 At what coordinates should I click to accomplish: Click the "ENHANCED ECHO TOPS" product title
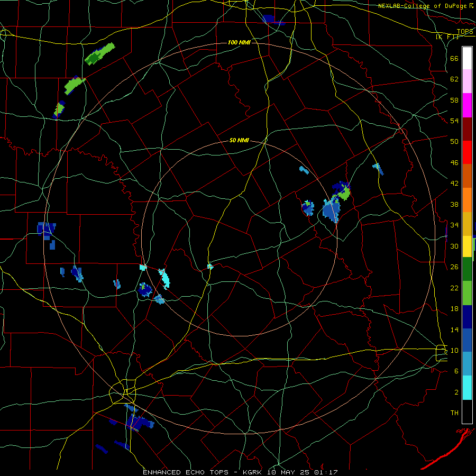point(186,472)
